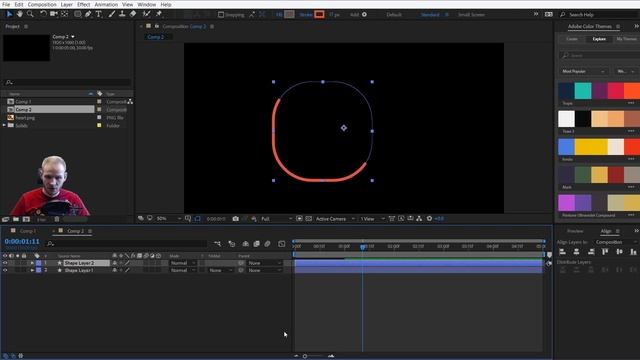The width and height of the screenshot is (640, 360).
Task: Expand the Solids folder in Project panel
Action: [x=4, y=125]
